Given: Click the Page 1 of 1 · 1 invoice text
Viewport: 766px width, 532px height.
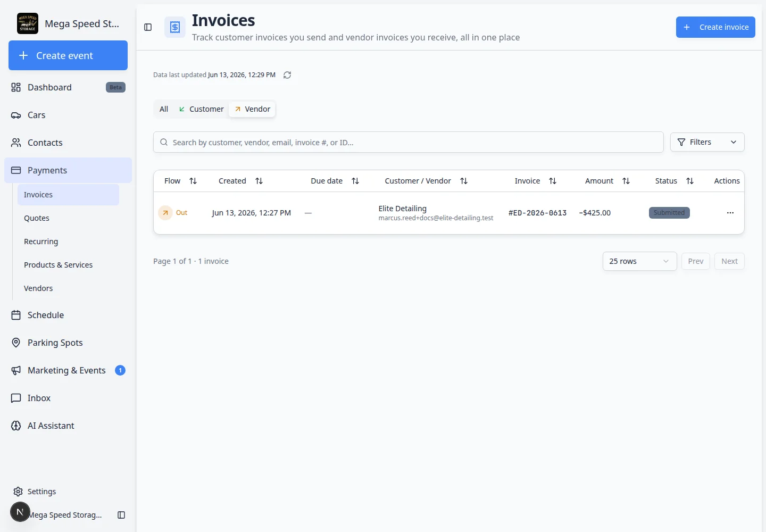Looking at the screenshot, I should [191, 261].
